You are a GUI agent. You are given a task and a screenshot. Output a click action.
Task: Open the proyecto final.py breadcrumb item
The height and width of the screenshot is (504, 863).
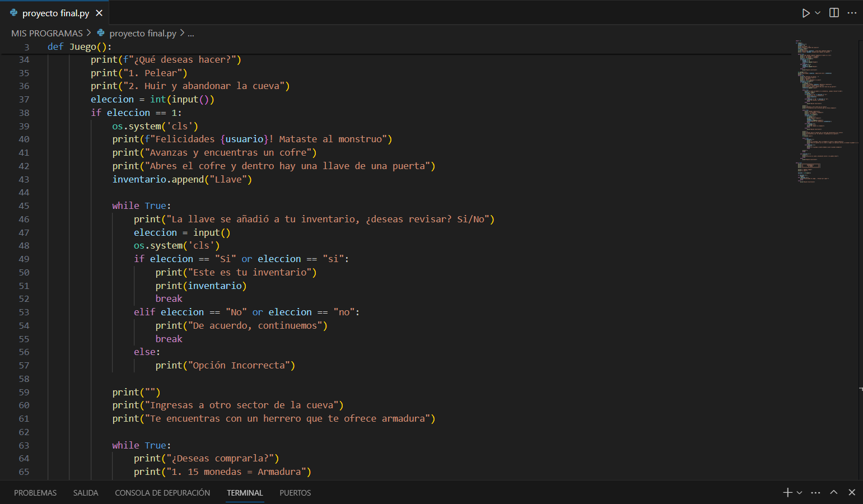(143, 34)
